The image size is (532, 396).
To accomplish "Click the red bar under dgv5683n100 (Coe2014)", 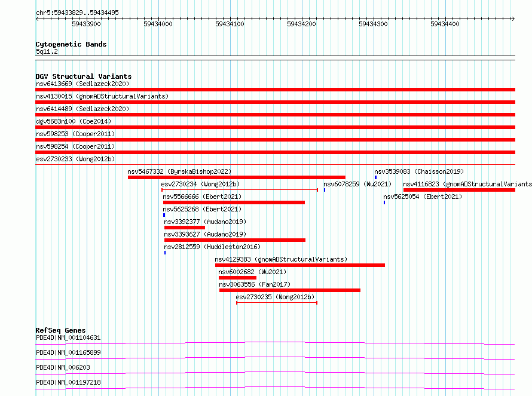I will 275,127.
